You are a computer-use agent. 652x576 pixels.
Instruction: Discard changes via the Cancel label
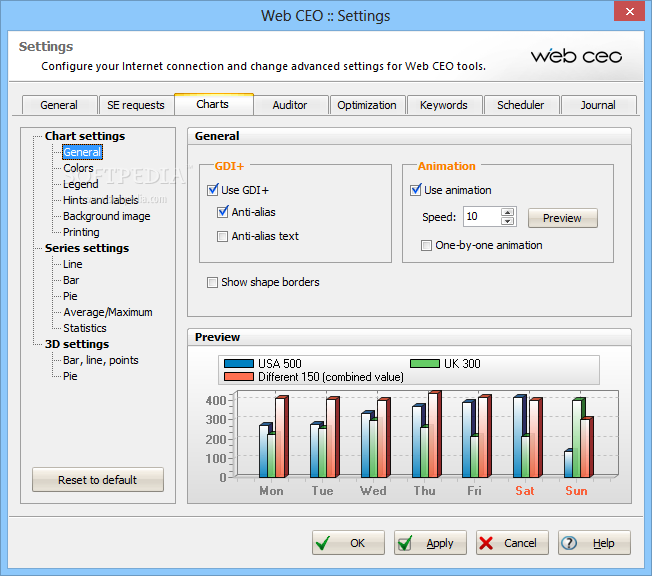pos(520,543)
